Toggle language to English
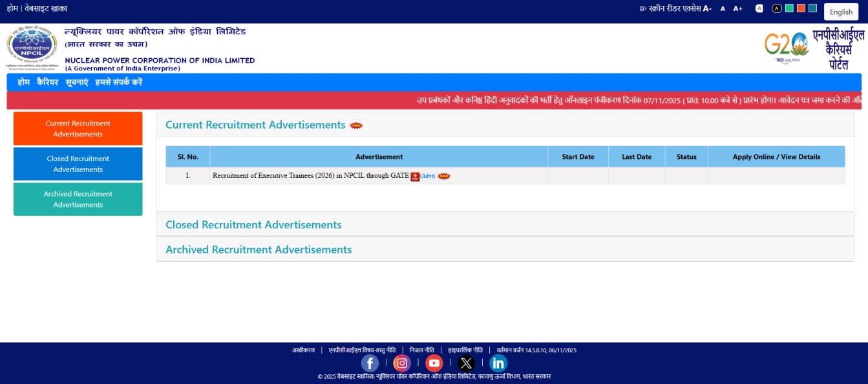 coord(841,11)
